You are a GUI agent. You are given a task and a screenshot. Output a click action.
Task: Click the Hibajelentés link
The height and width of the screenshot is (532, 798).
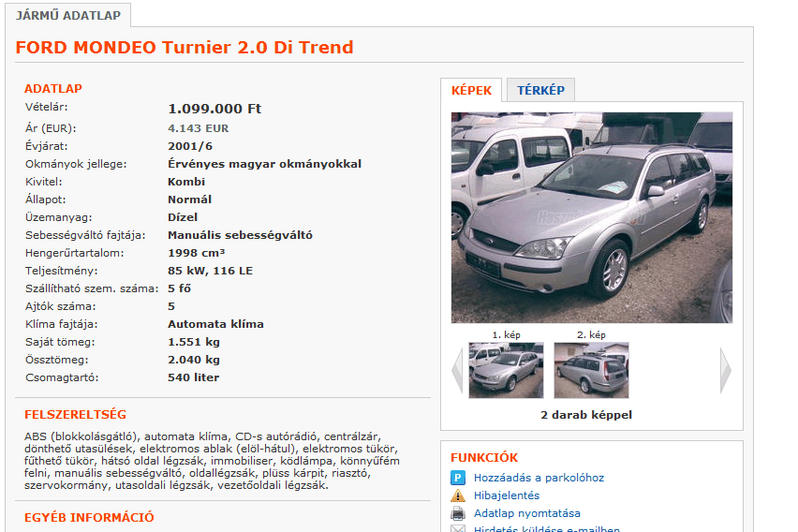[507, 495]
